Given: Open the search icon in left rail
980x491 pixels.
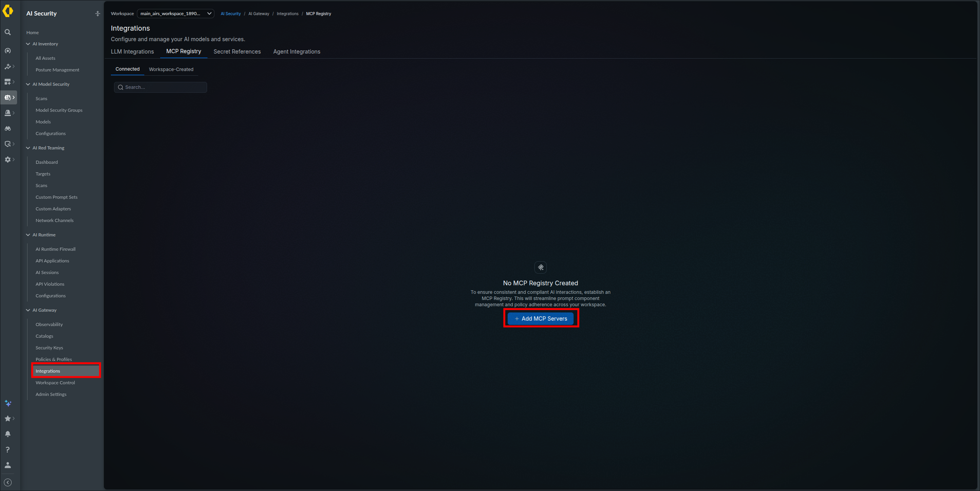Looking at the screenshot, I should tap(8, 32).
